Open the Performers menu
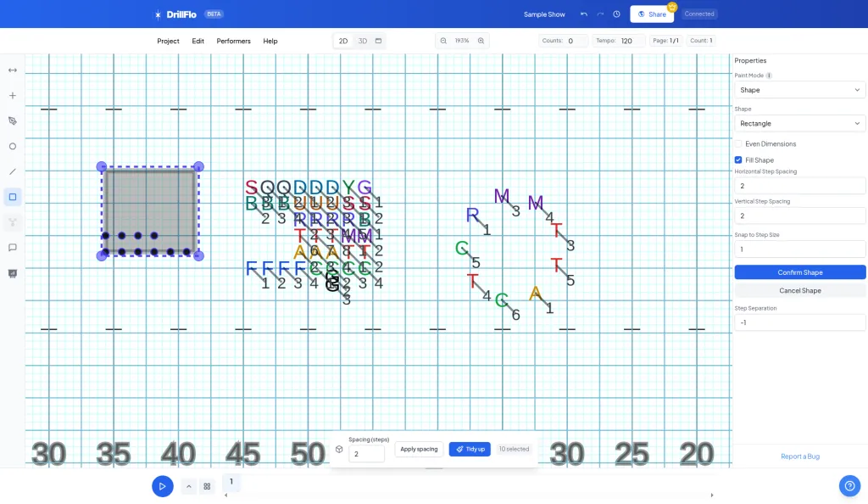Viewport: 868px width, 504px height. tap(234, 41)
